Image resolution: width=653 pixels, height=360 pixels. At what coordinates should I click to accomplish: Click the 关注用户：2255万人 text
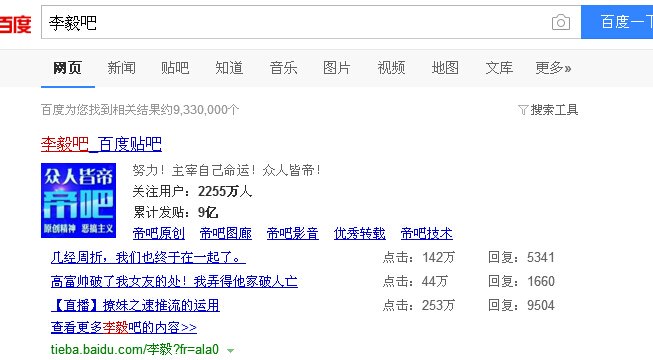click(x=192, y=191)
